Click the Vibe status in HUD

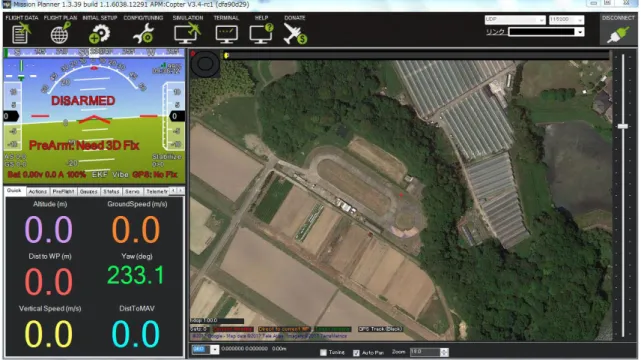[x=121, y=174]
